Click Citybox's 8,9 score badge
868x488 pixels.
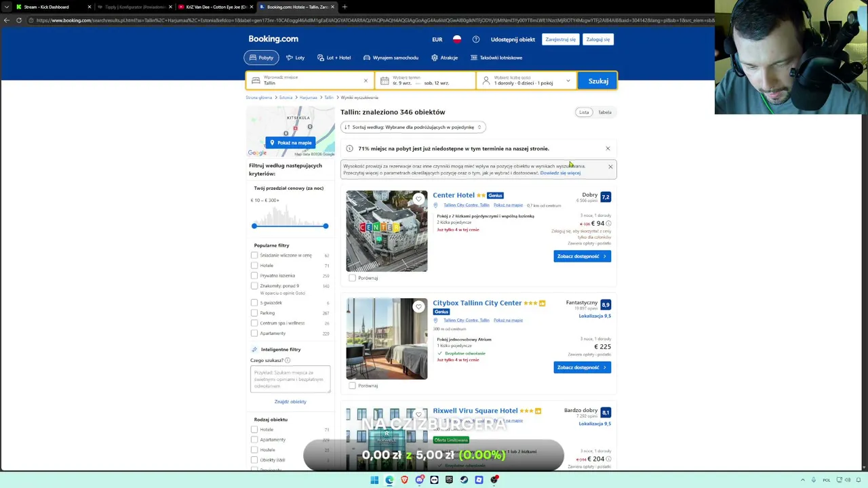pos(606,304)
